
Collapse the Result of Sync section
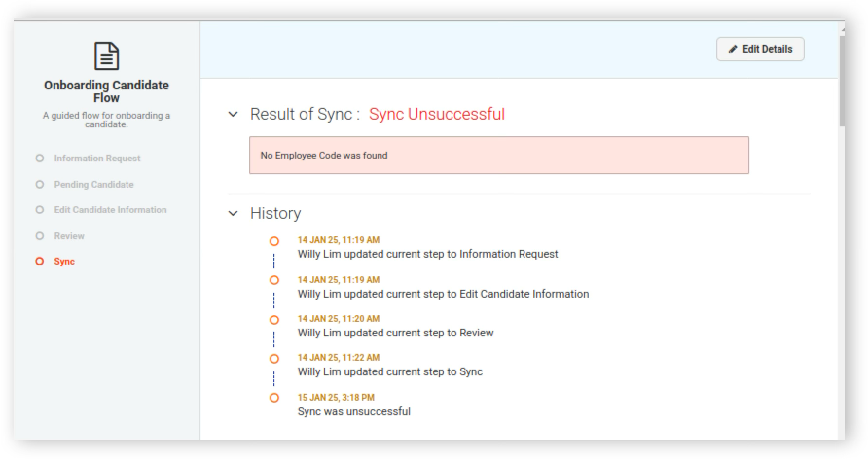233,114
